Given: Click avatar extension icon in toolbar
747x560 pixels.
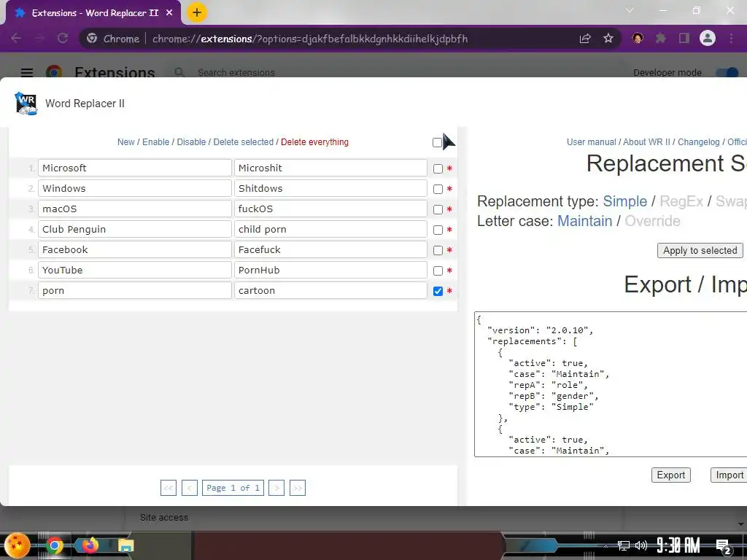Looking at the screenshot, I should [638, 38].
